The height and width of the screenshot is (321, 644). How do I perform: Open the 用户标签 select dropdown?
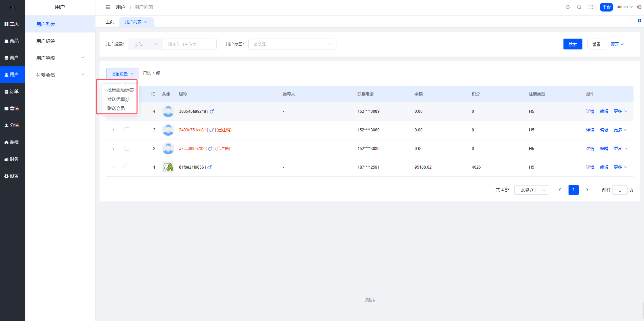click(292, 44)
